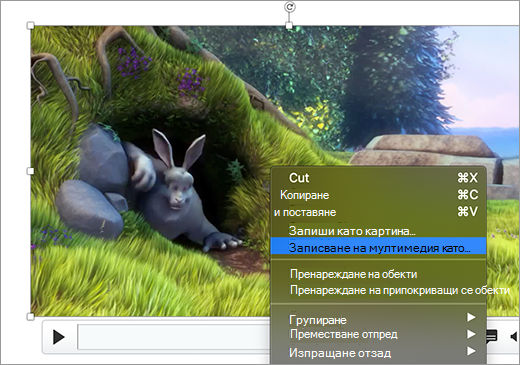Select Копиране in context menu
This screenshot has height=365, width=520.
tap(378, 195)
